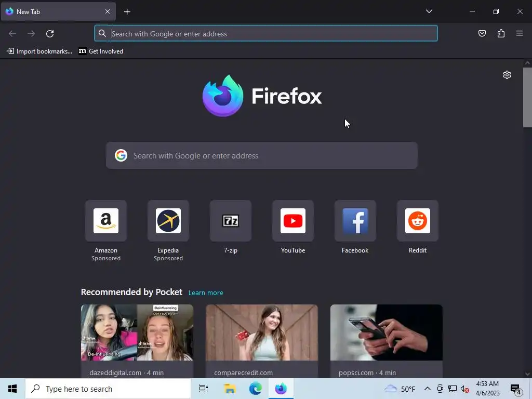Viewport: 532px width, 399px height.
Task: Open Import bookmarks toolbar item
Action: (x=39, y=51)
